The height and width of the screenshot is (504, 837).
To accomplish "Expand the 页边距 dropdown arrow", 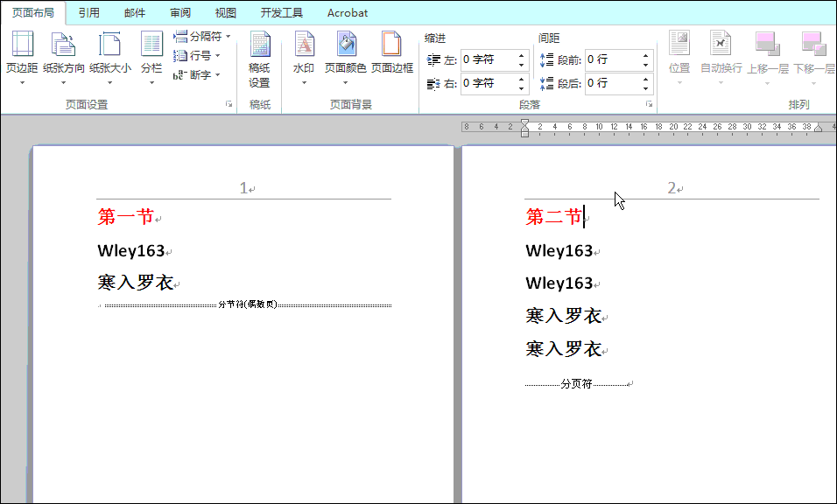I will [22, 82].
